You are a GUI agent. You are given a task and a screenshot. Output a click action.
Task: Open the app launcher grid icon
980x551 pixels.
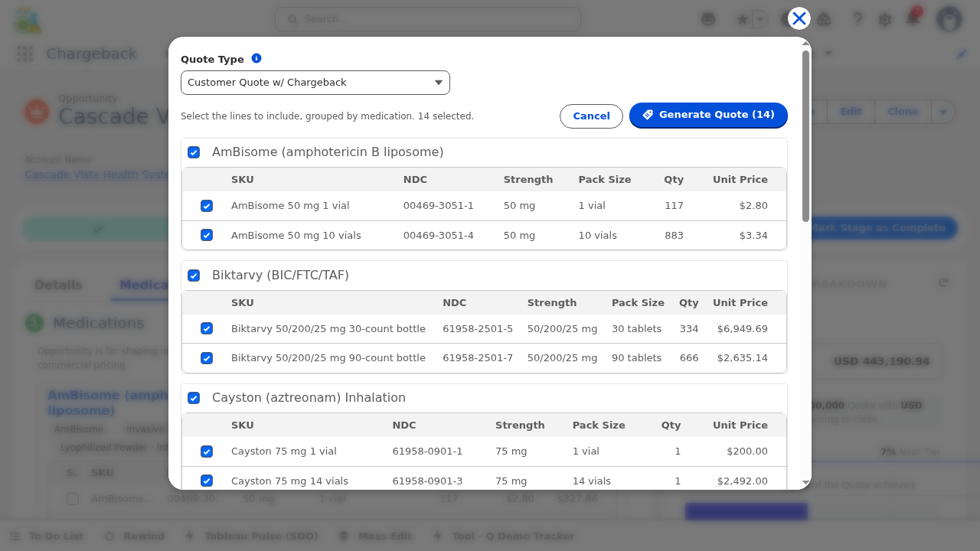[x=24, y=54]
